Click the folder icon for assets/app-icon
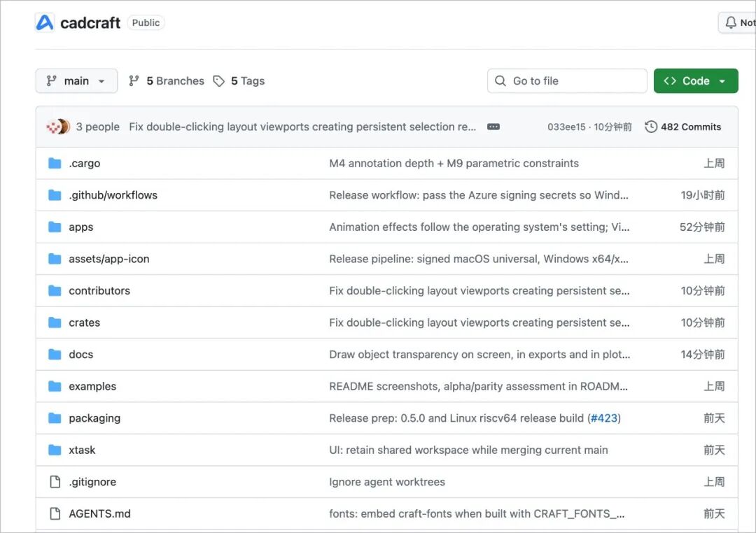 point(55,259)
